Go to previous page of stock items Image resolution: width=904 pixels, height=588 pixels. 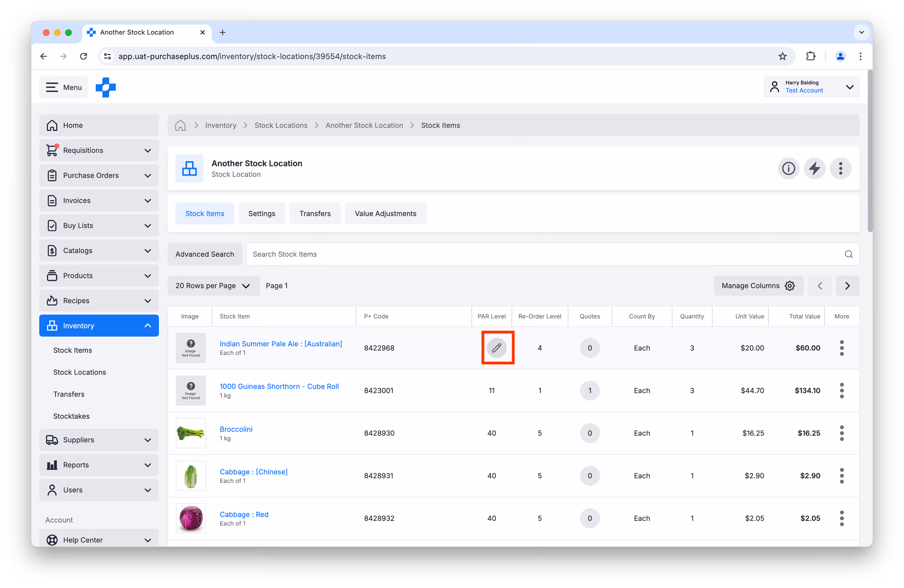coord(819,285)
